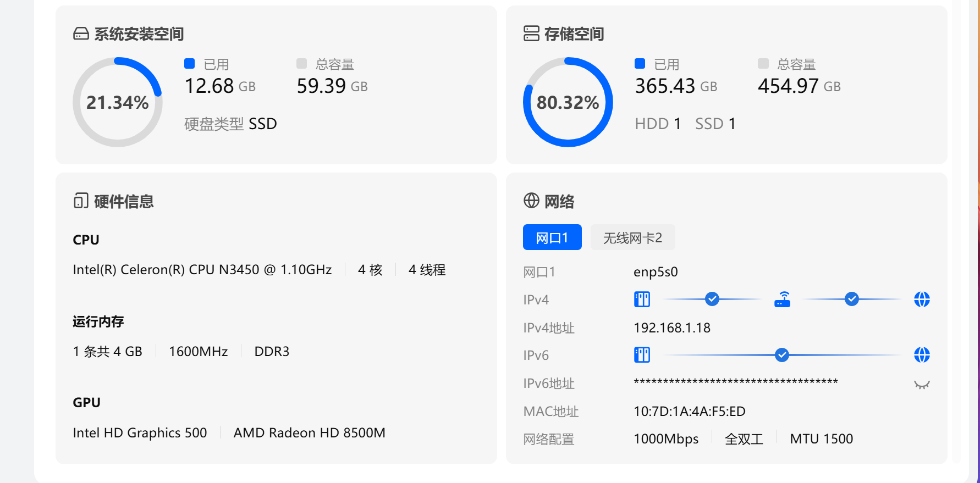Click the blue 已用 legend square in system space
980x483 pixels.
point(190,64)
